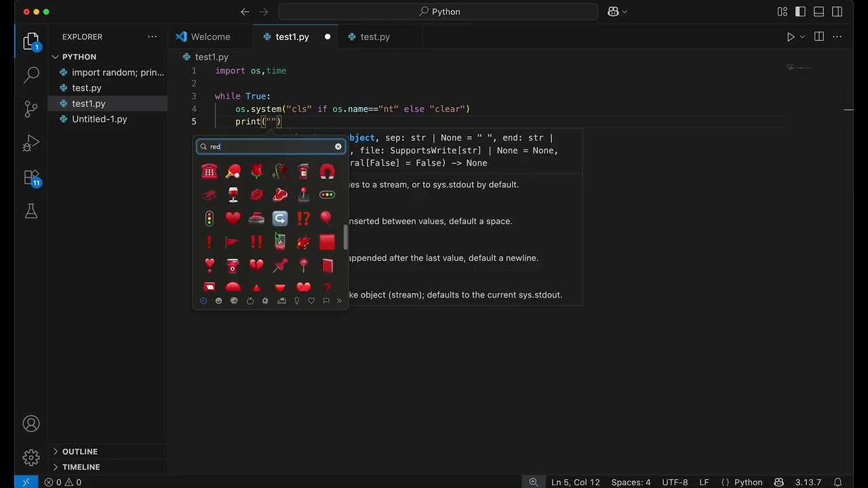Open the Source Control view
The image size is (868, 488).
pyautogui.click(x=31, y=108)
